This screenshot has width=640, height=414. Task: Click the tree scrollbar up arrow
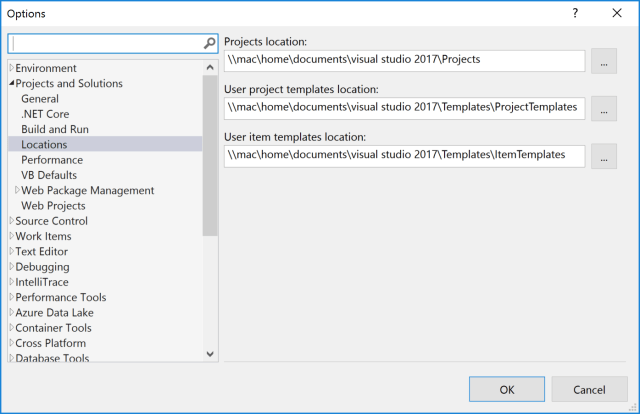(x=210, y=67)
